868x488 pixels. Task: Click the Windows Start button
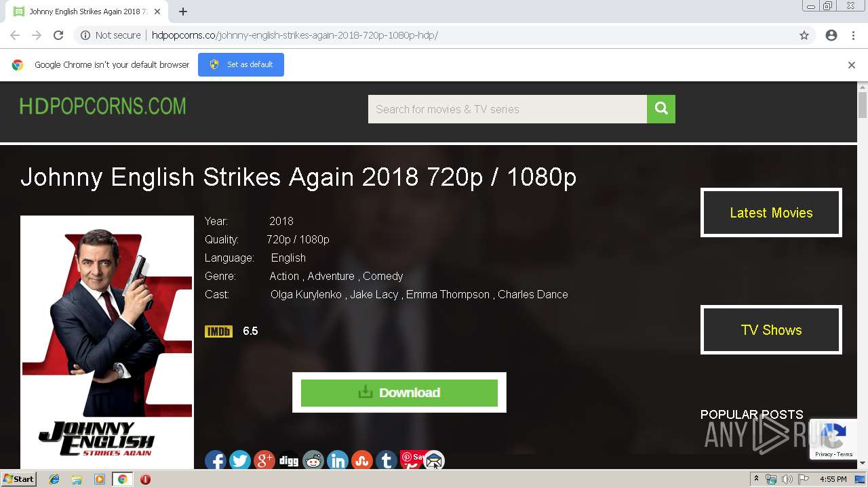click(19, 479)
